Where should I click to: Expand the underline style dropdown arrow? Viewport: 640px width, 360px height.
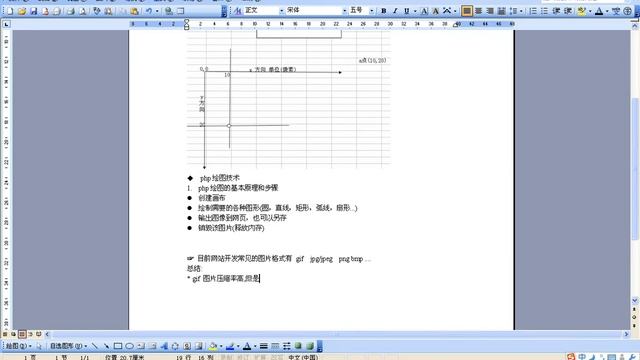pyautogui.click(x=415, y=11)
